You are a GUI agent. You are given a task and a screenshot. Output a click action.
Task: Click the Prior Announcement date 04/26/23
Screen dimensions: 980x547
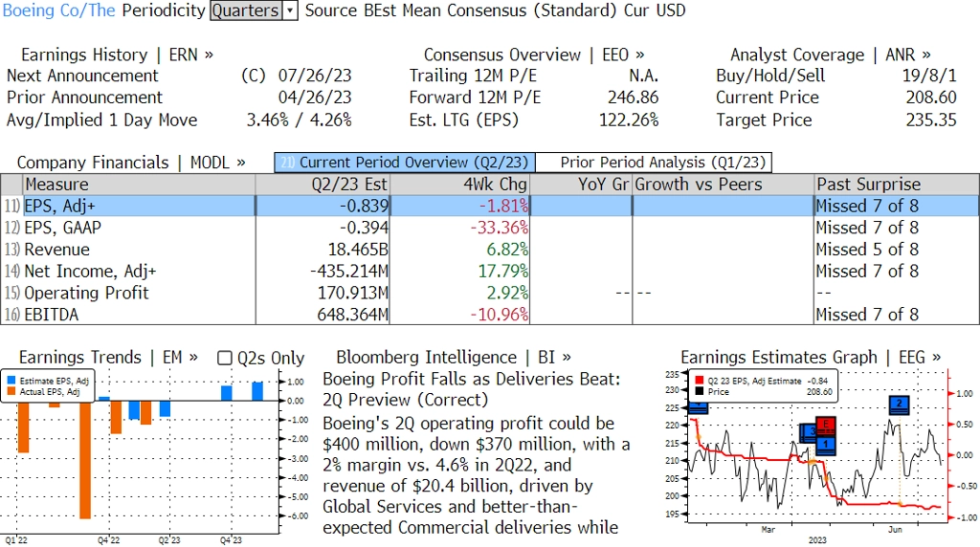(315, 98)
